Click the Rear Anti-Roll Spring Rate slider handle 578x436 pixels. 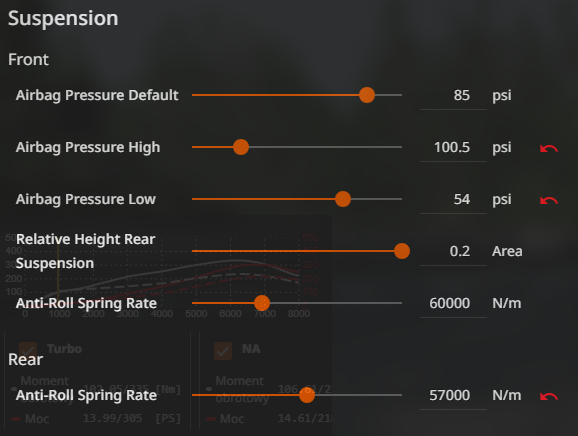click(307, 395)
